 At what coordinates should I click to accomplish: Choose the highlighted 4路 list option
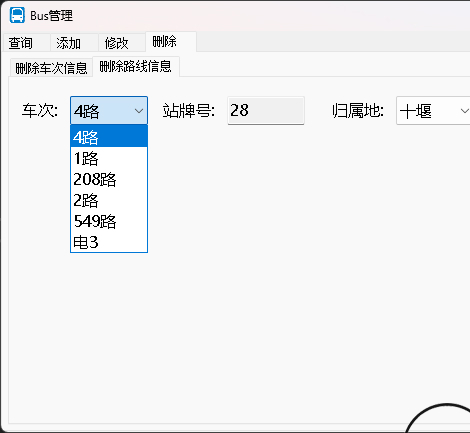(109, 137)
